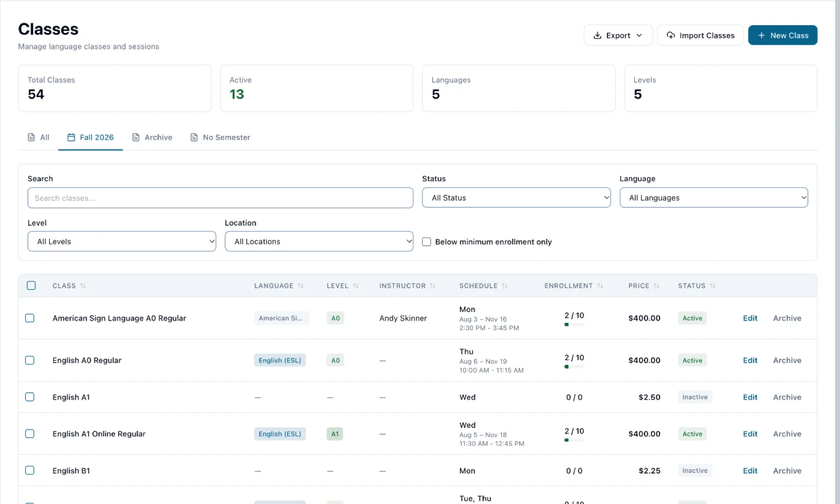840x504 pixels.
Task: Sort table by Class column icon
Action: point(83,286)
